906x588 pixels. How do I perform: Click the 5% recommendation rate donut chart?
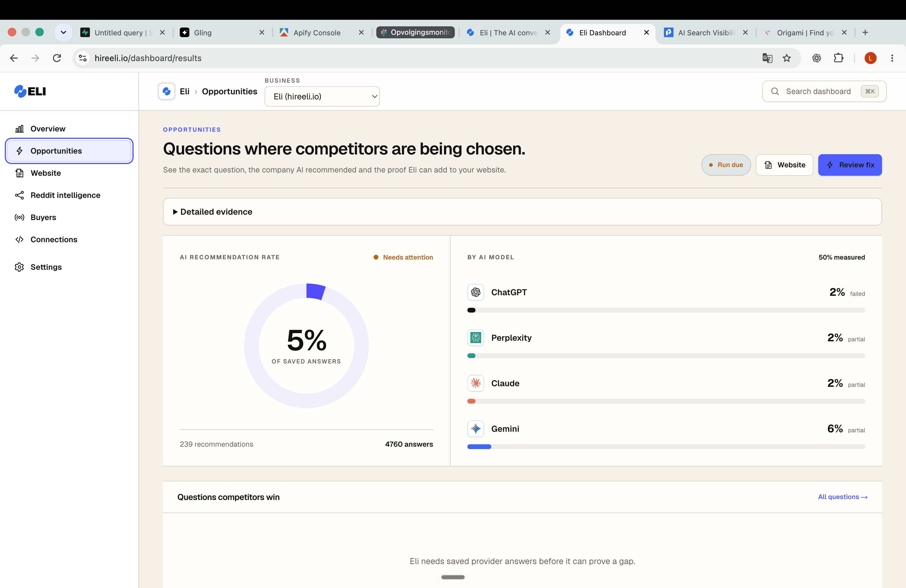(306, 345)
